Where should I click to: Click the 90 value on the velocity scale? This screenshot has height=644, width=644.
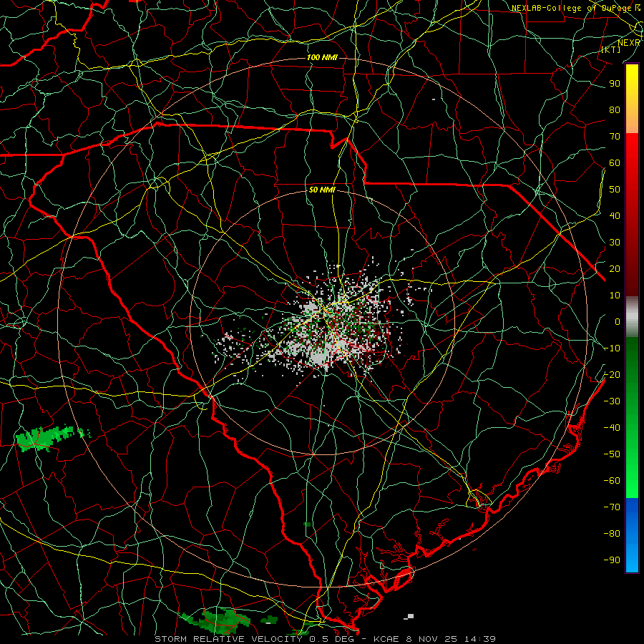pyautogui.click(x=615, y=84)
